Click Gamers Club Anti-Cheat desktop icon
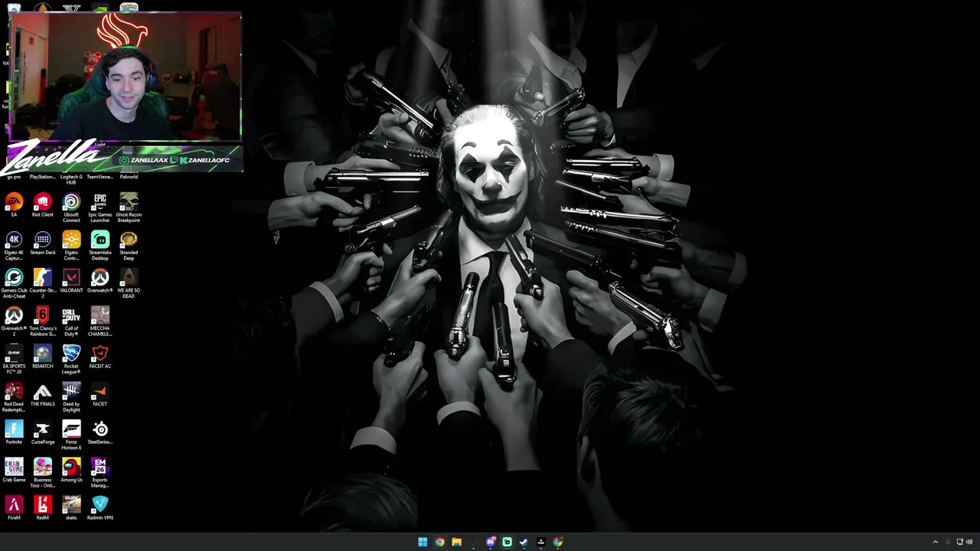980x551 pixels. 14,283
